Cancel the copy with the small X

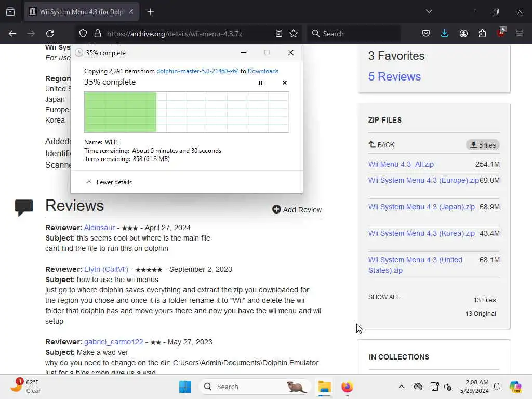pyautogui.click(x=285, y=83)
